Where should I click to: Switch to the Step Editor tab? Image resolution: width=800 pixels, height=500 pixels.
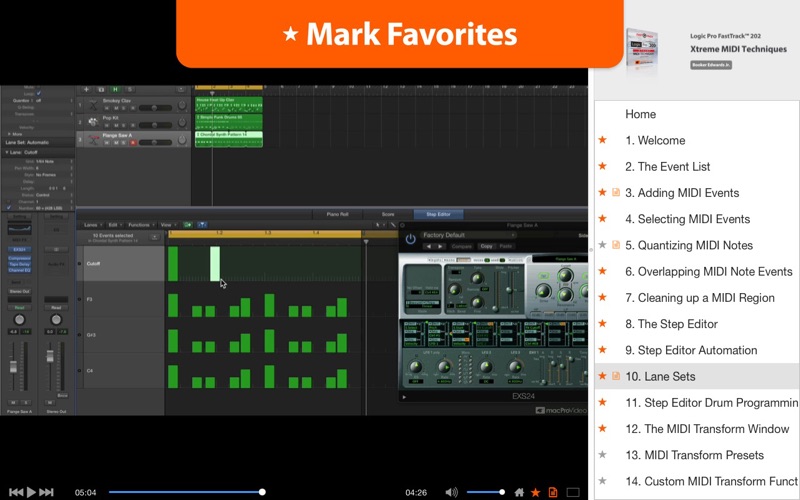438,214
